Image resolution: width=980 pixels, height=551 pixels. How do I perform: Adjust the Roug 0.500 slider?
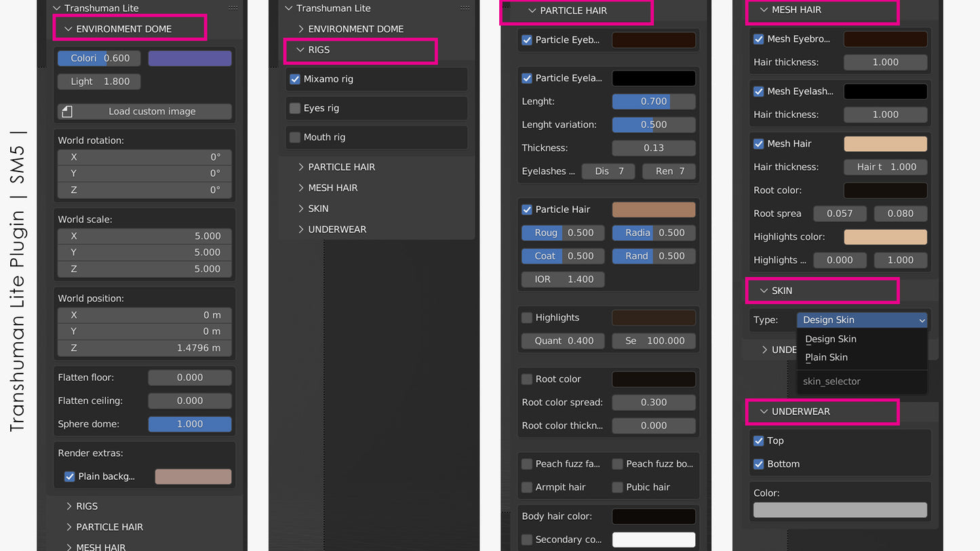click(x=563, y=232)
